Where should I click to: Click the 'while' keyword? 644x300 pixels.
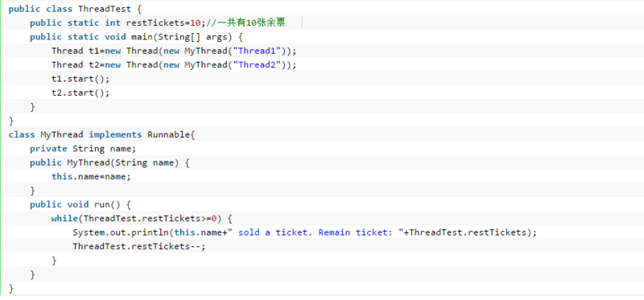64,218
